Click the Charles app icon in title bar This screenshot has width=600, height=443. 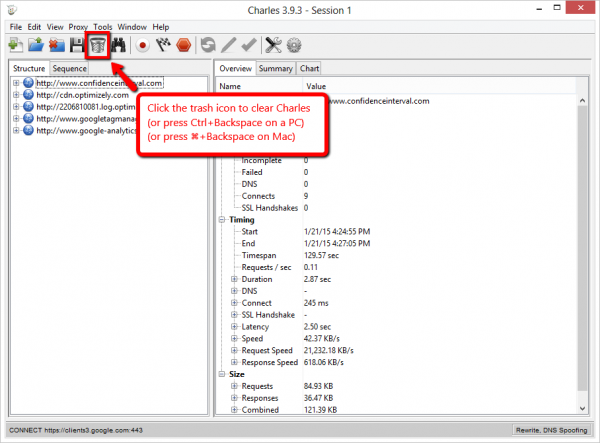click(12, 10)
